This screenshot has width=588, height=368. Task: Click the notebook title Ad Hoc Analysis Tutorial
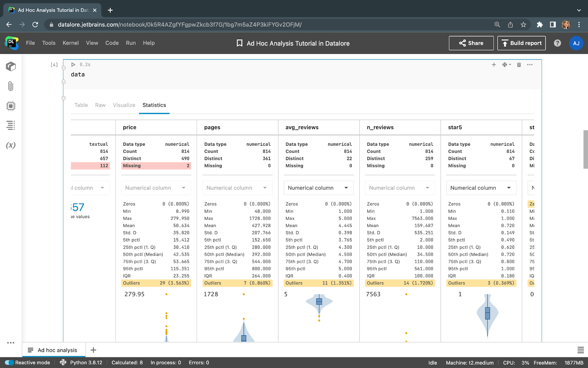(298, 43)
